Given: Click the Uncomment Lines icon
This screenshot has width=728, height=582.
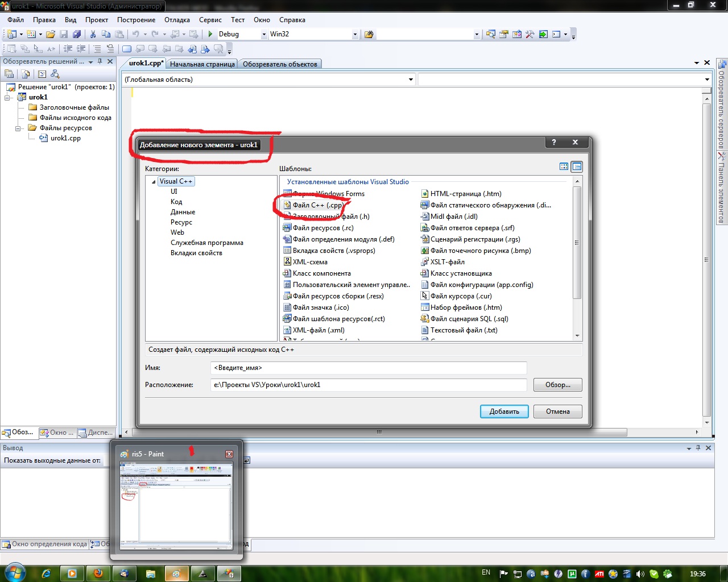Looking at the screenshot, I should pyautogui.click(x=110, y=49).
